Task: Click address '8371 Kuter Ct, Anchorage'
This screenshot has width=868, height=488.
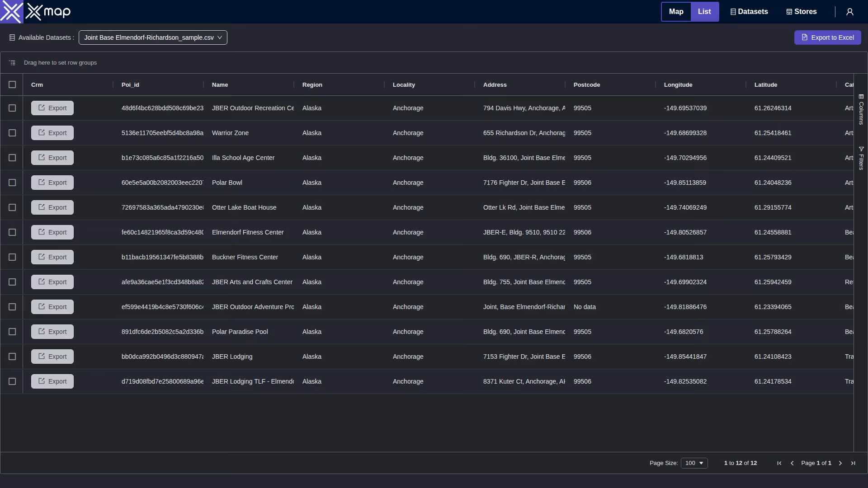Action: pyautogui.click(x=524, y=381)
